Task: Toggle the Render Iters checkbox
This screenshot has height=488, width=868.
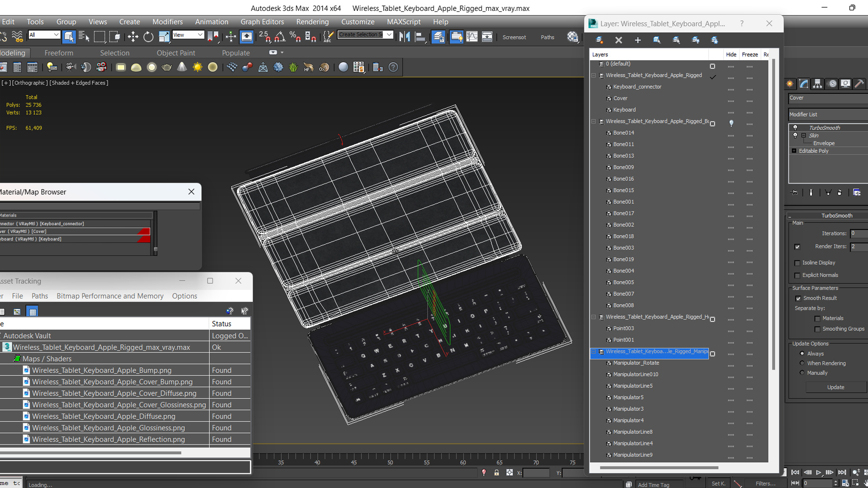Action: coord(797,247)
